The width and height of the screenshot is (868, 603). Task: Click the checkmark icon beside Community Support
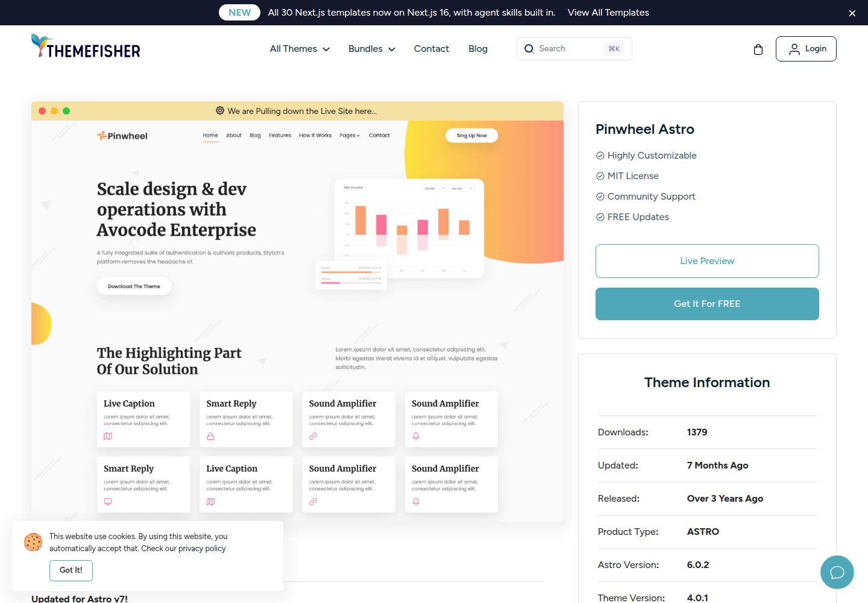pyautogui.click(x=600, y=197)
